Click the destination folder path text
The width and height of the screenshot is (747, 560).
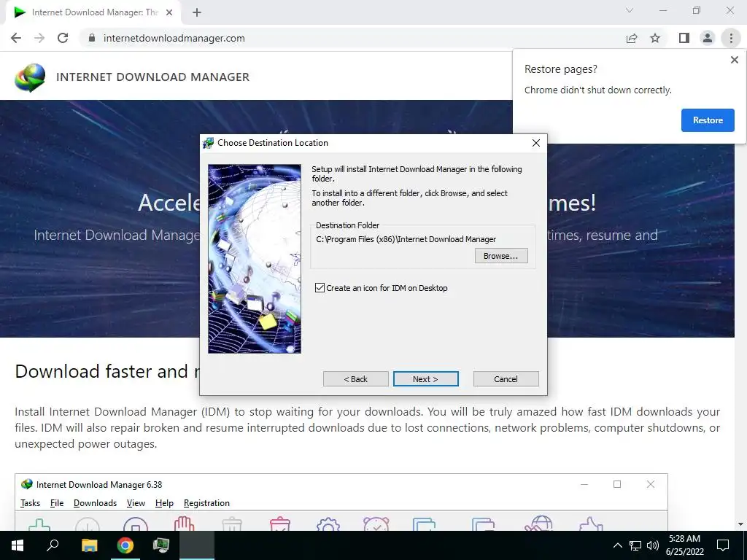pos(406,239)
